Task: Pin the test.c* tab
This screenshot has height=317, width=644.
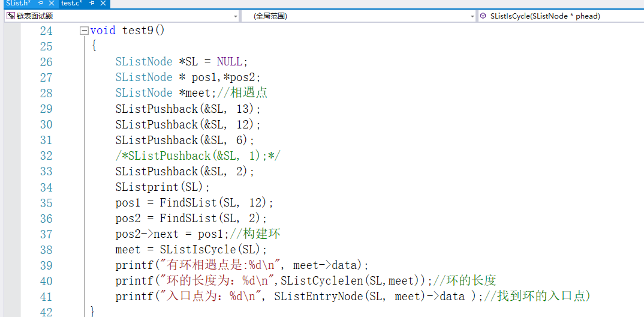Action: [92, 3]
